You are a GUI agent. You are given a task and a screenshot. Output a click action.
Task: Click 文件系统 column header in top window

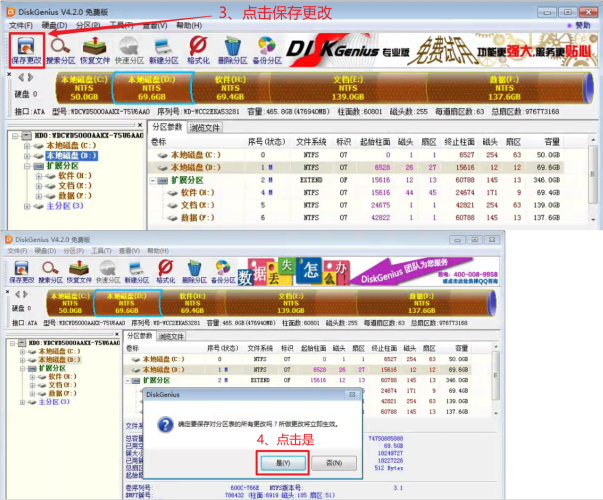(311, 142)
